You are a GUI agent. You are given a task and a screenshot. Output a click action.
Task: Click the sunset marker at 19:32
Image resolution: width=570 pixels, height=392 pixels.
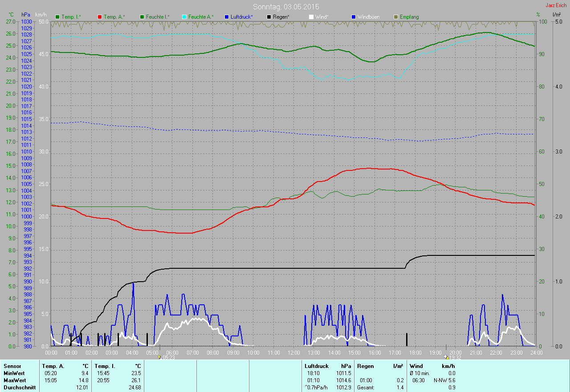[447, 357]
